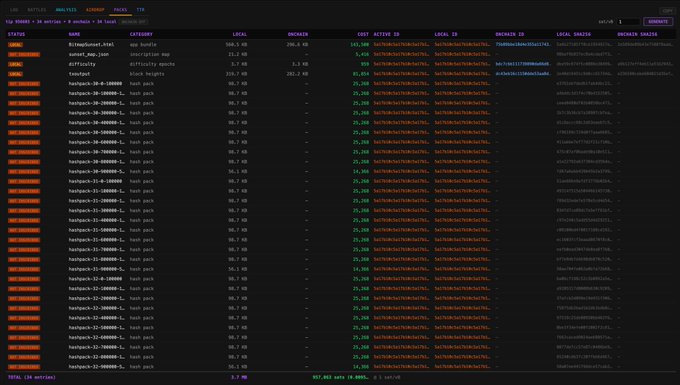Click the LOCAL ID column header
This screenshot has height=385, width=680.
coord(446,34)
